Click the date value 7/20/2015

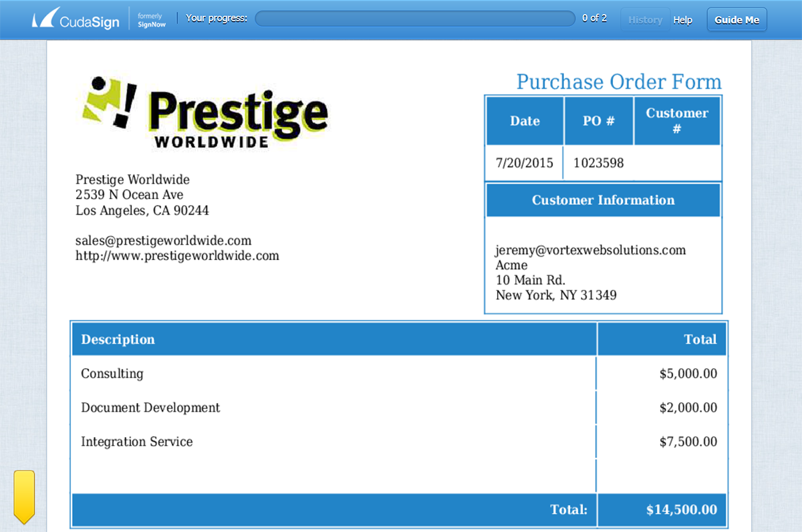point(525,162)
